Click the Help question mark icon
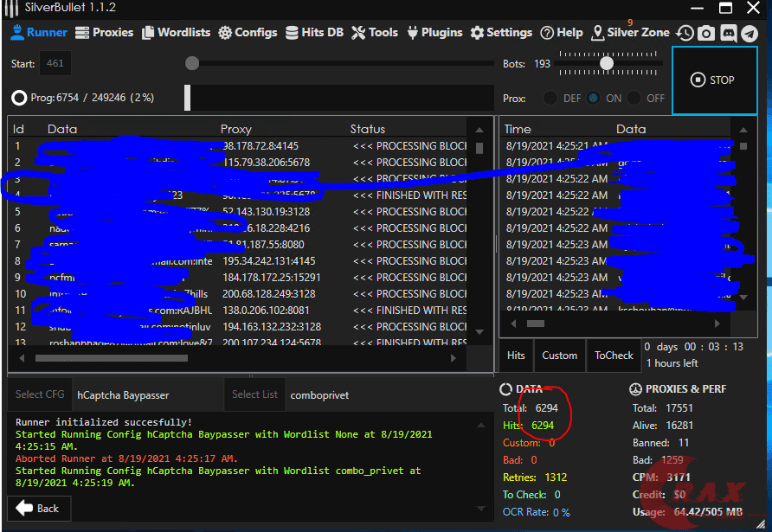The width and height of the screenshot is (772, 532). click(546, 33)
